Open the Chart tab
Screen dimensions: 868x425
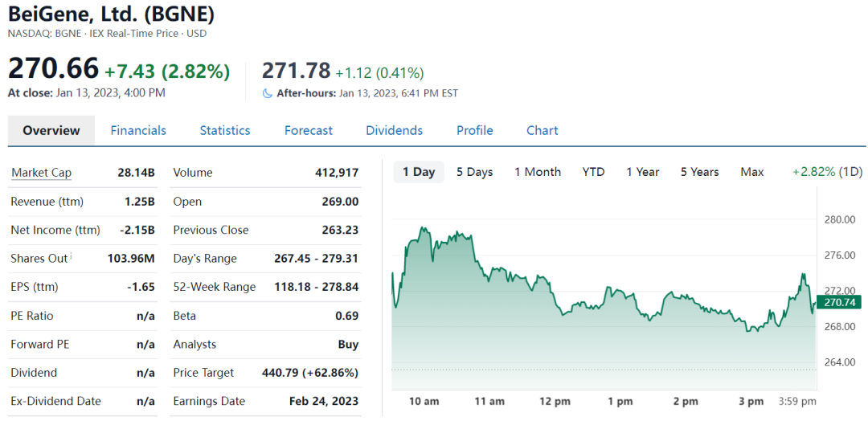[x=542, y=130]
